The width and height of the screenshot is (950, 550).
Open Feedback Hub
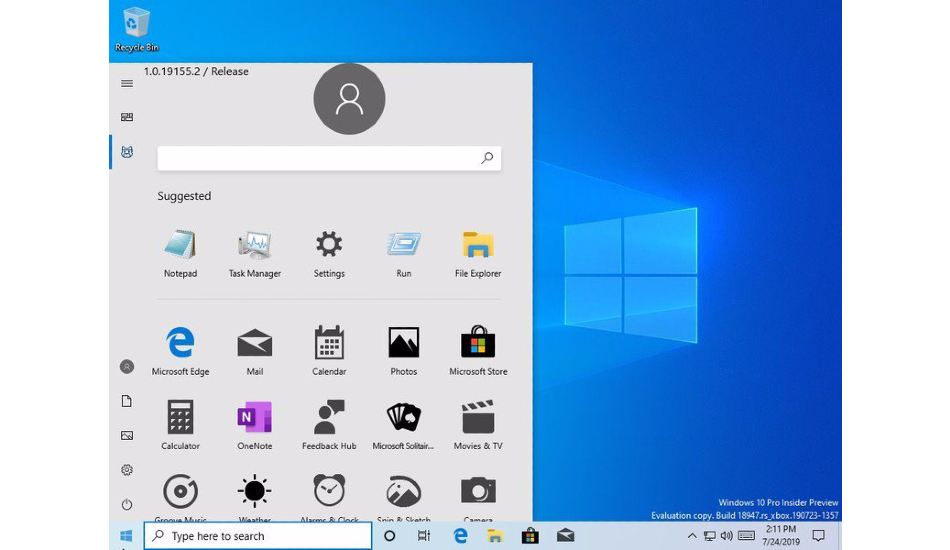coord(329,425)
